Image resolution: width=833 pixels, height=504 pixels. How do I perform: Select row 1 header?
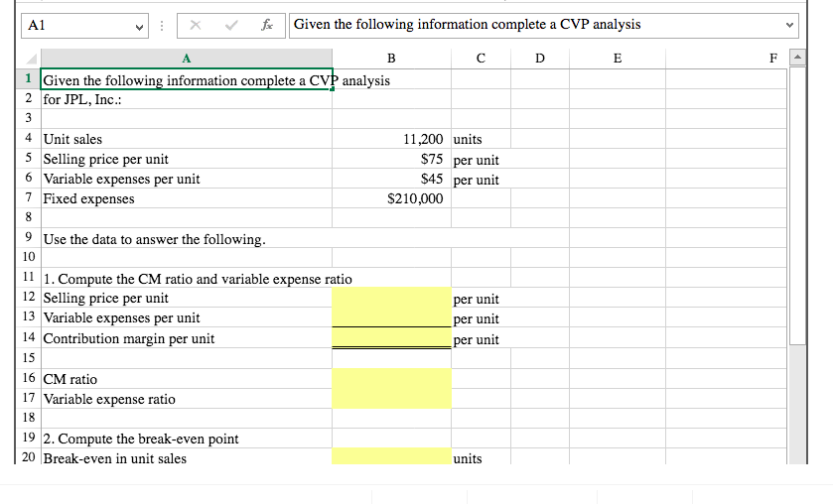tap(28, 78)
